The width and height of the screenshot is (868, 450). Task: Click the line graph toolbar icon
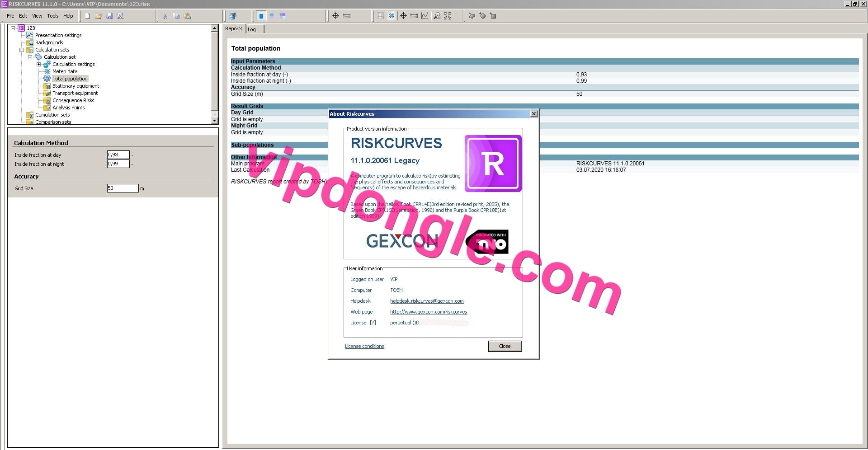(425, 16)
